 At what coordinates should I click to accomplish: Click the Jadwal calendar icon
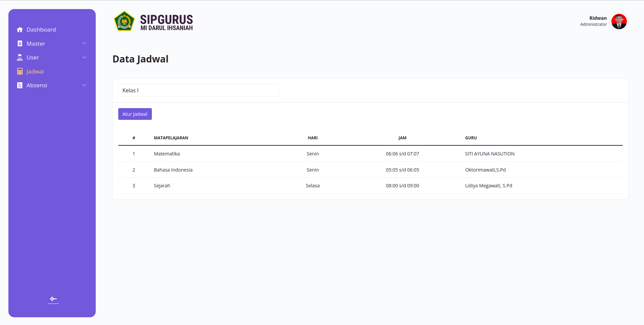[x=20, y=72]
